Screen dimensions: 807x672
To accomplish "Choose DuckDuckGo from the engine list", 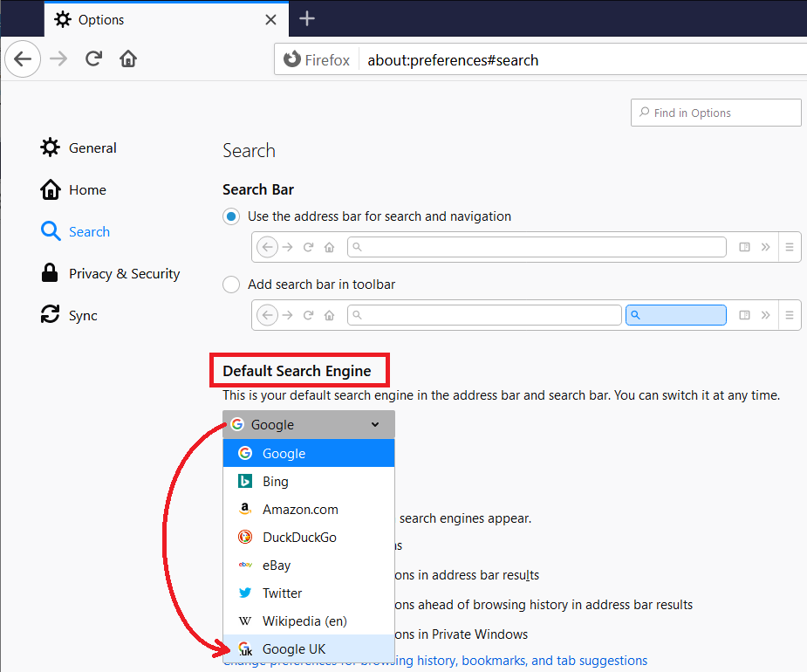I will point(309,537).
